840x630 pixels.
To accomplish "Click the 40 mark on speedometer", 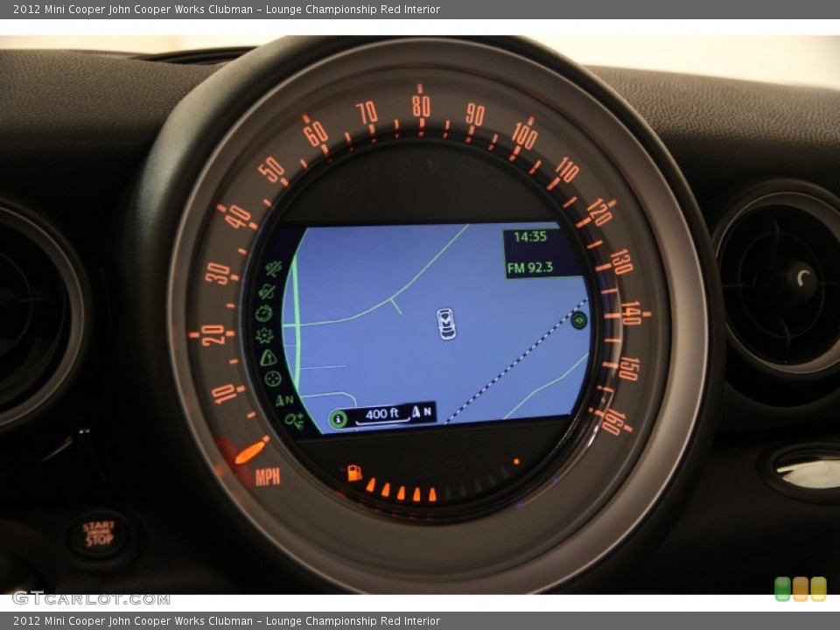I will click(x=238, y=216).
